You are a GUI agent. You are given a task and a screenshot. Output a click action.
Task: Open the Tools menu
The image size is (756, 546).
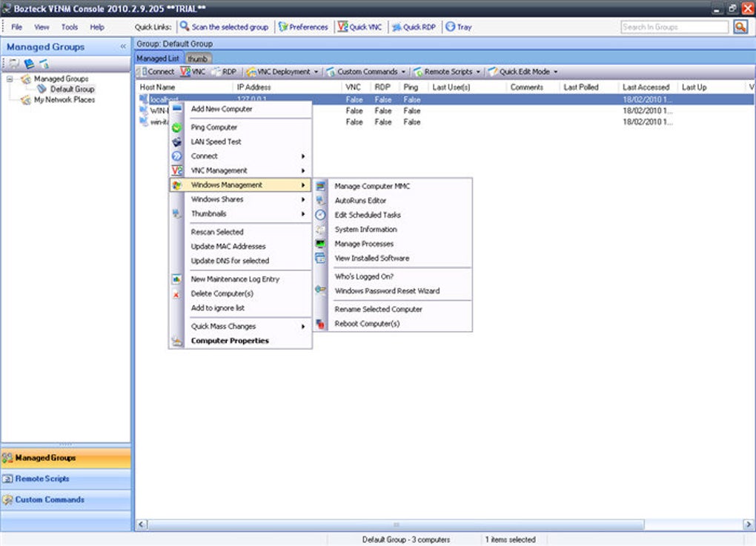[70, 27]
